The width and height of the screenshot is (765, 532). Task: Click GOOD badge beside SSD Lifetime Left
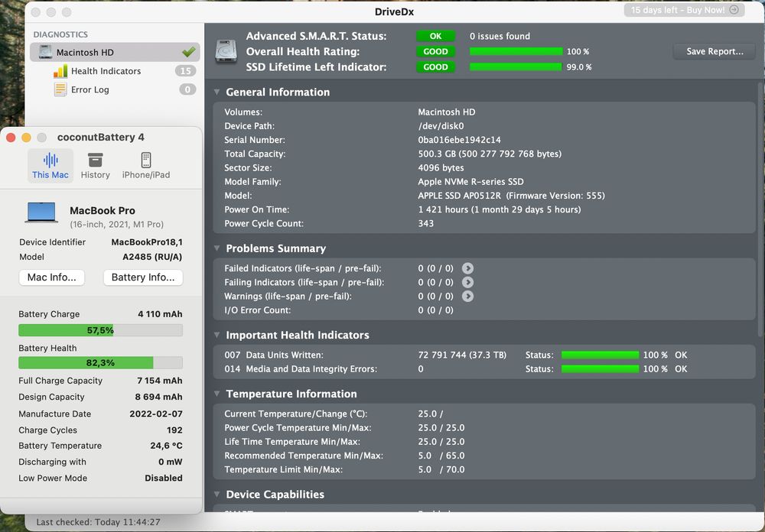point(435,67)
